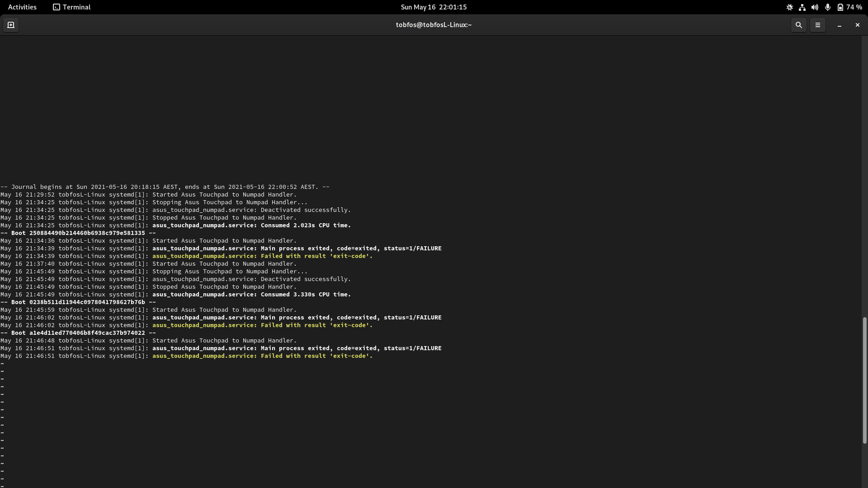Screen dimensions: 868x488
Task: Click the software updates gear icon
Action: coord(789,7)
